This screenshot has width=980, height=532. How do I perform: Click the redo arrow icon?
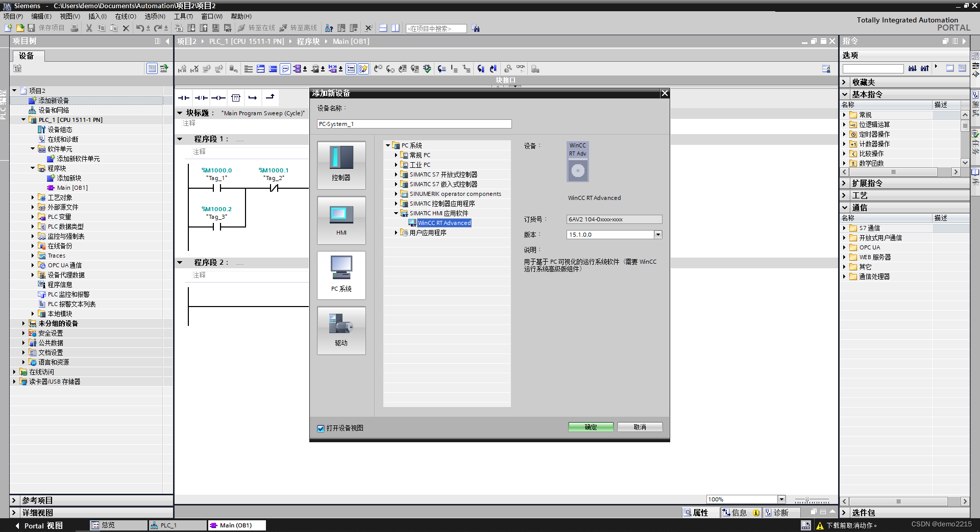(x=158, y=28)
